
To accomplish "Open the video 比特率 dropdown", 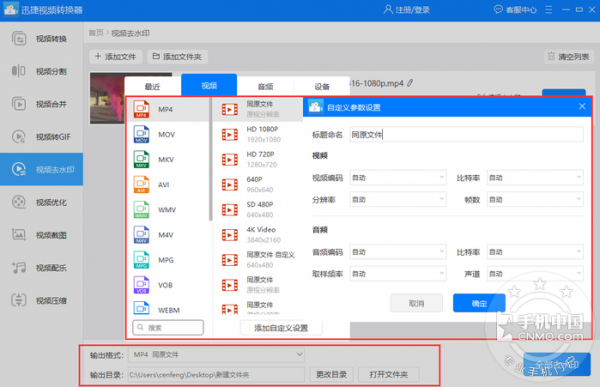I will 535,178.
